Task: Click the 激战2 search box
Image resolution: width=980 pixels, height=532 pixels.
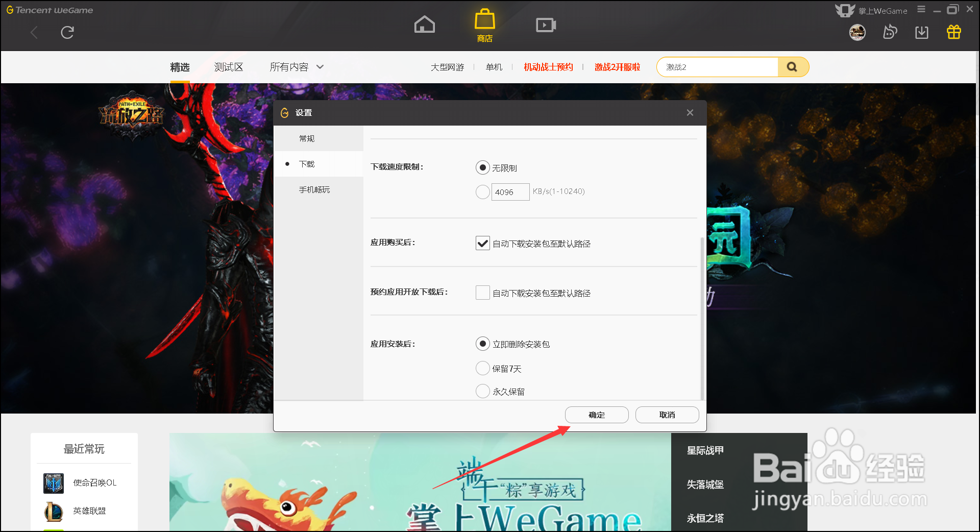Action: [718, 67]
